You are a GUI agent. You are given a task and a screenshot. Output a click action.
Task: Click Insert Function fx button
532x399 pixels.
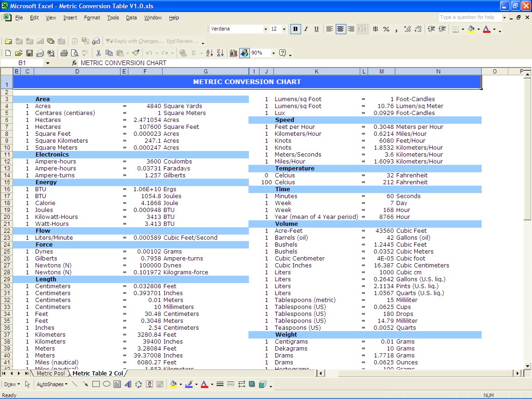pyautogui.click(x=74, y=63)
